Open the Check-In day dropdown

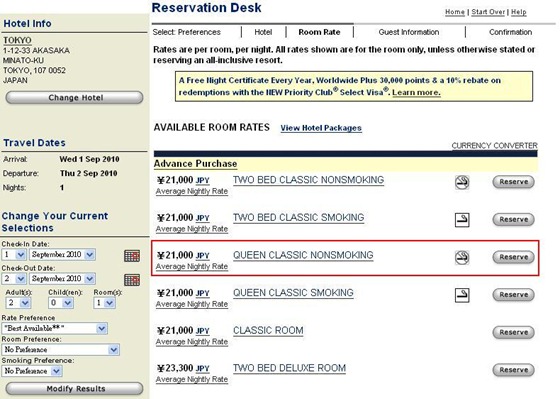point(14,255)
